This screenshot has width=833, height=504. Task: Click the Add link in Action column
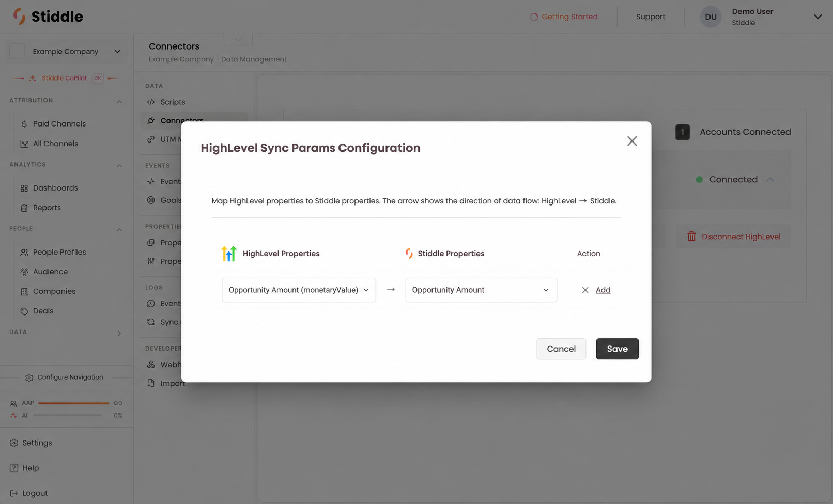coord(603,290)
